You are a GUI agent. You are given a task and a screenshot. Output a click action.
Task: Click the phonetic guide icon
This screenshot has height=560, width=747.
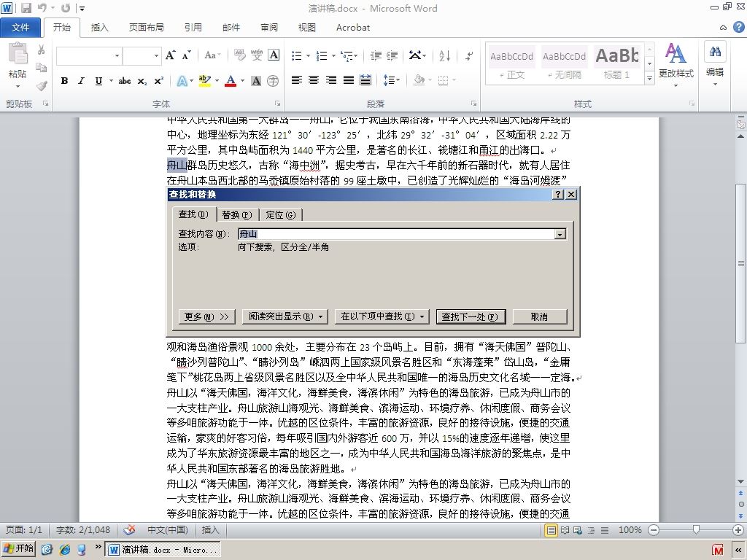(257, 55)
